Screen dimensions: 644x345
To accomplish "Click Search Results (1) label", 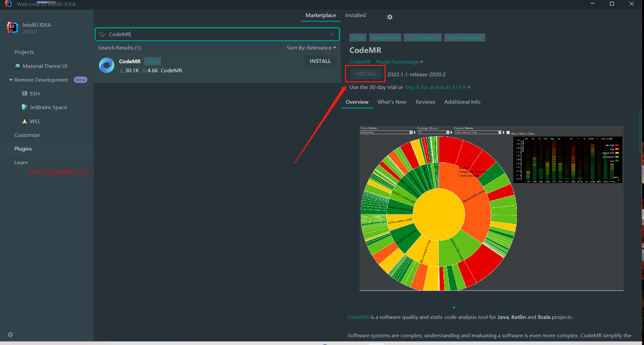I will (120, 48).
